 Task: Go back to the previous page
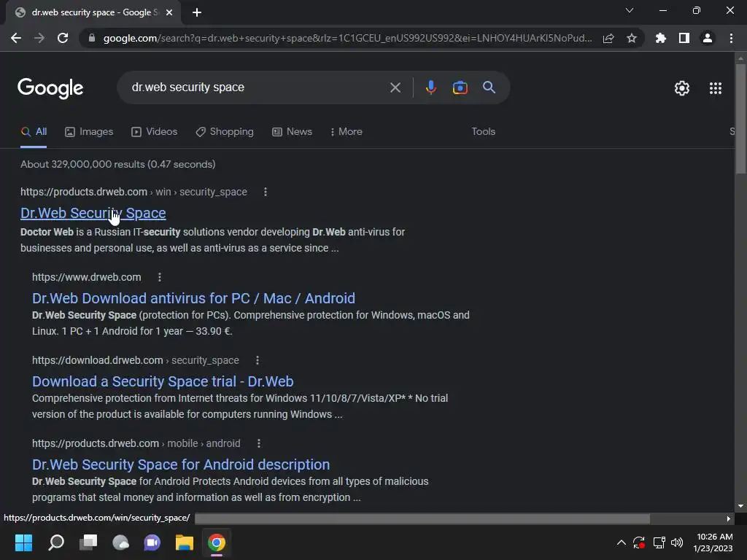pyautogui.click(x=16, y=38)
